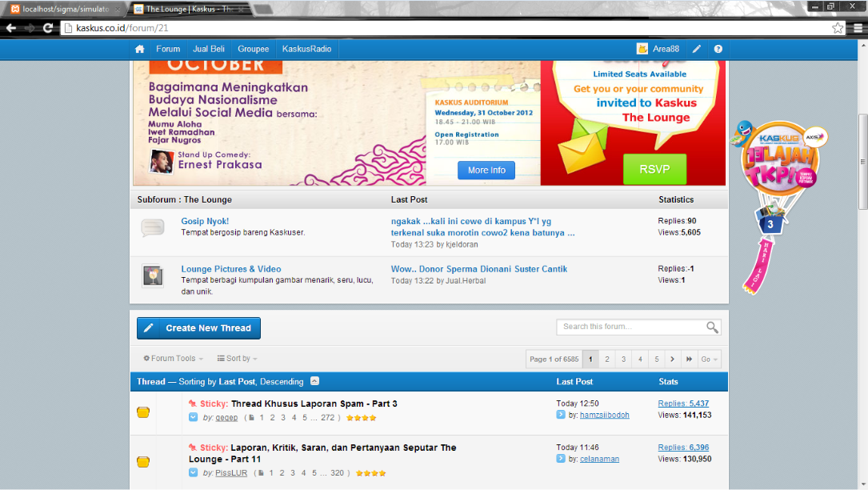Image resolution: width=868 pixels, height=490 pixels.
Task: Expand Forum Tools dropdown
Action: (174, 359)
